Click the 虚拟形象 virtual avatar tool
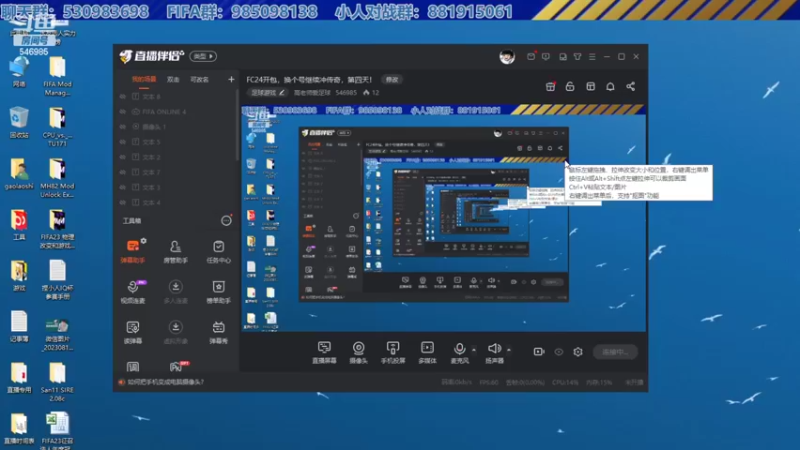 [x=176, y=332]
